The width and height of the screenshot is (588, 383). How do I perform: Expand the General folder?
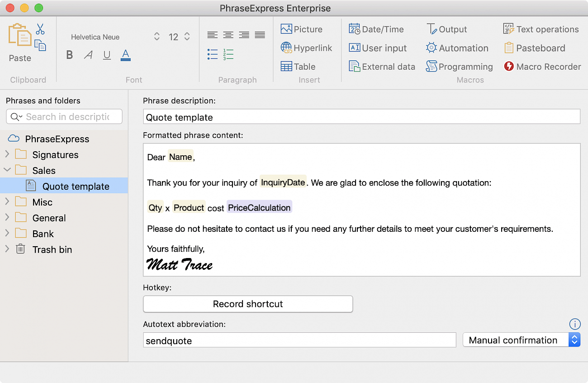point(7,218)
